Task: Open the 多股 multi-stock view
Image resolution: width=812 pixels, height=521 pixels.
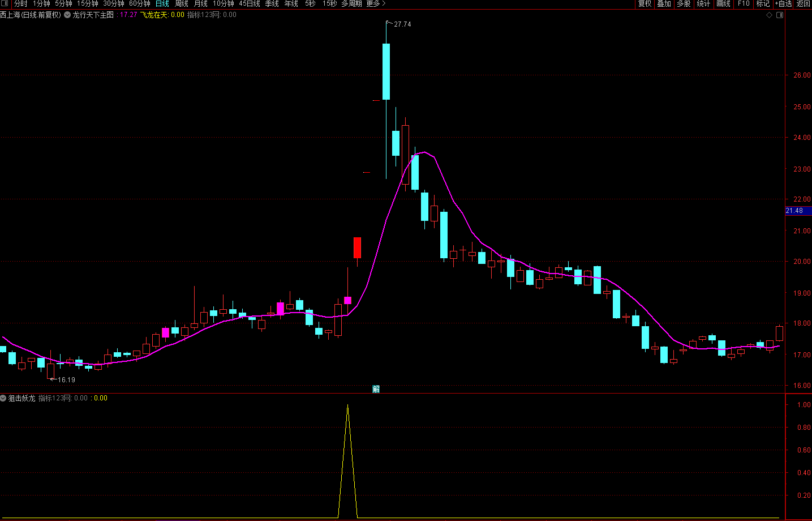Action: pos(684,4)
